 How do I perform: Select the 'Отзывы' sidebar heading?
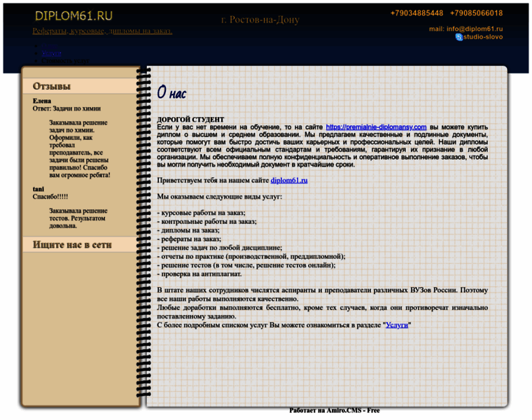52,86
